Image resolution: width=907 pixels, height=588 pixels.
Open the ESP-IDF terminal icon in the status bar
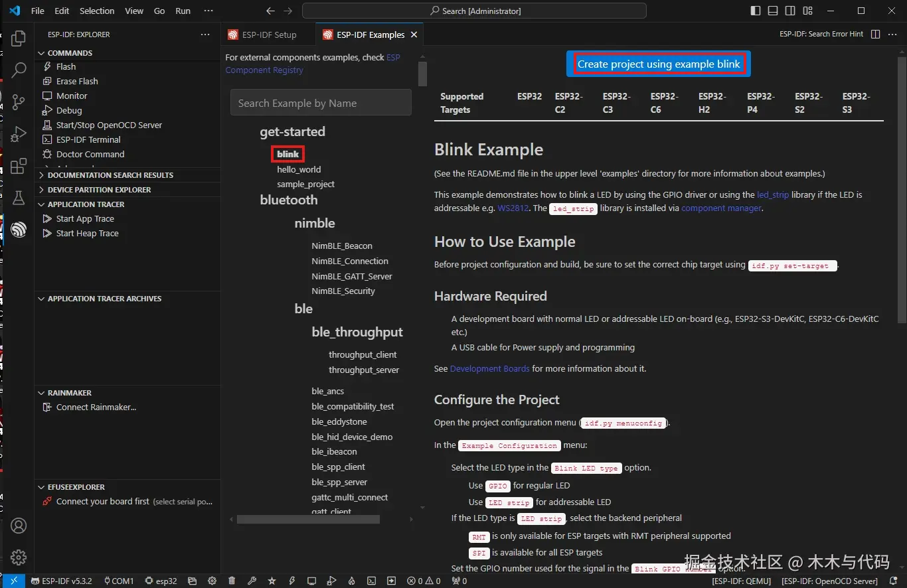tap(372, 581)
